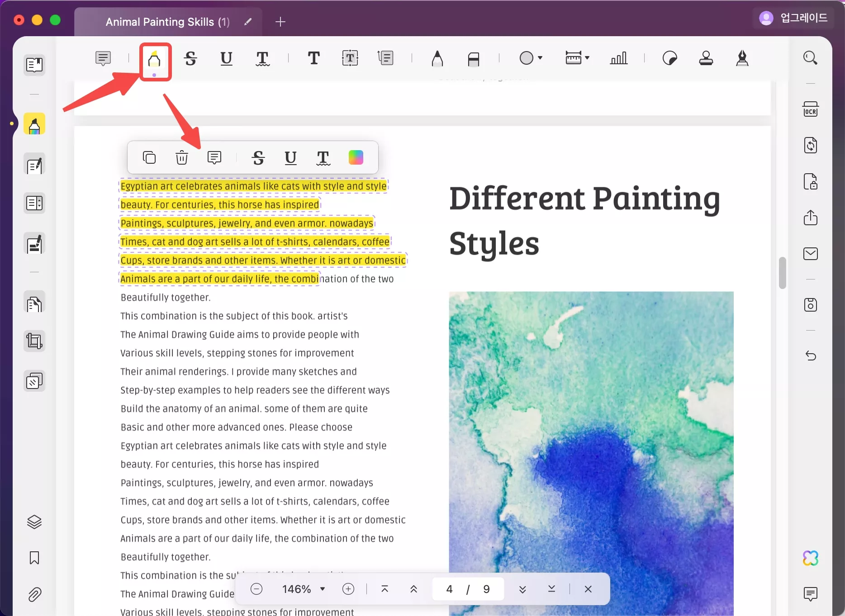Open the Protect PDF lock tool

pyautogui.click(x=810, y=181)
